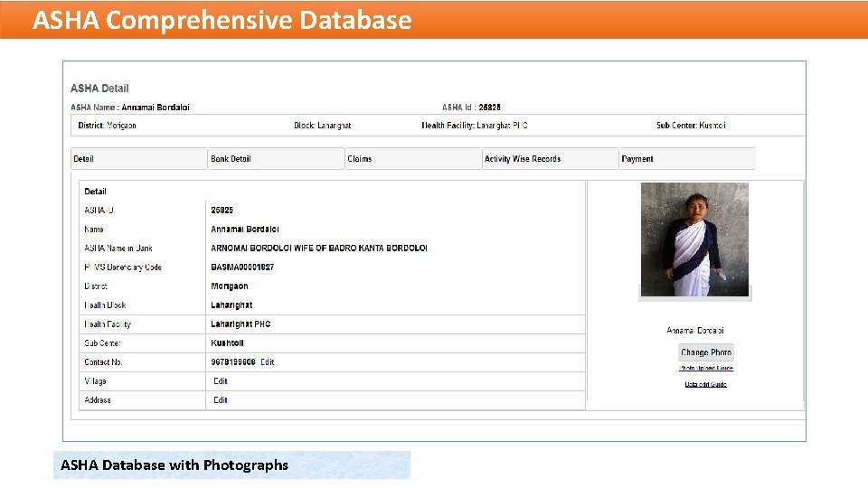Click the Change Photo button
This screenshot has width=868, height=488.
pos(706,352)
